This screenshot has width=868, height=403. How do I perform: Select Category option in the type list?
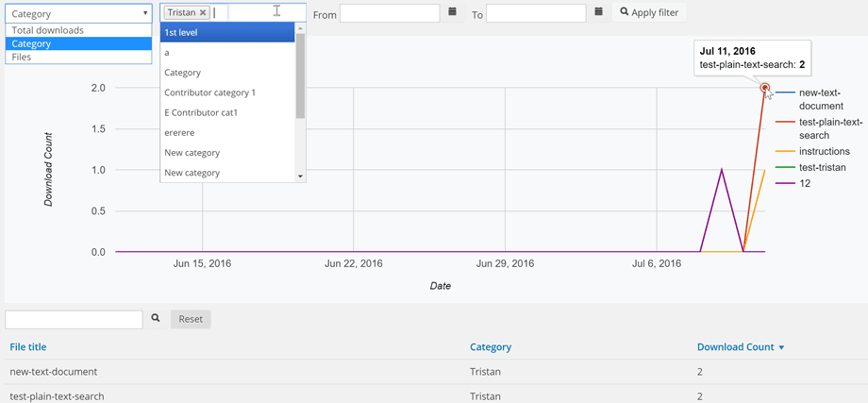(x=78, y=43)
